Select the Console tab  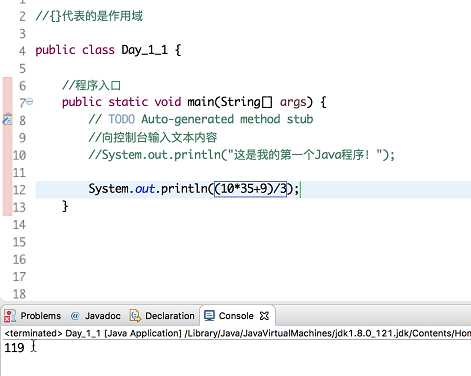pos(236,316)
